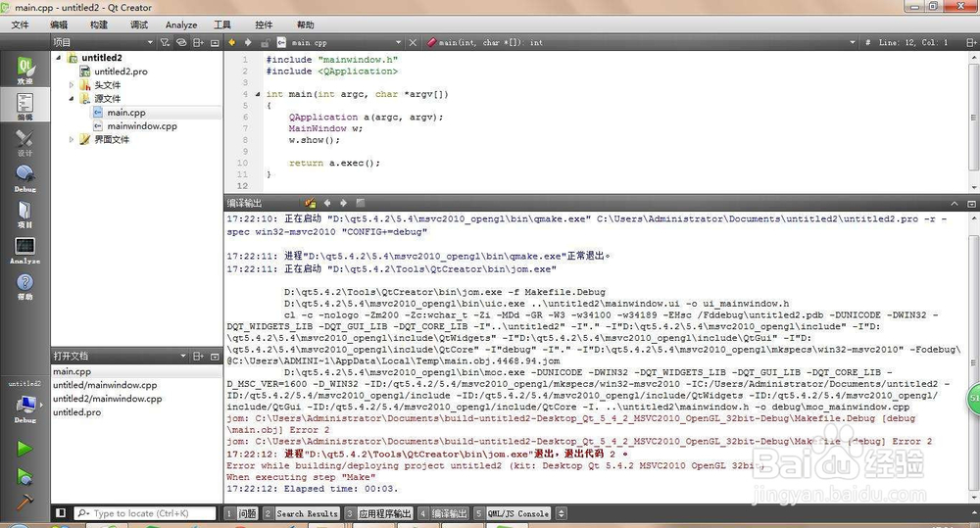Click the stop build square icon
Screen dimensions: 980x528
click(360, 203)
